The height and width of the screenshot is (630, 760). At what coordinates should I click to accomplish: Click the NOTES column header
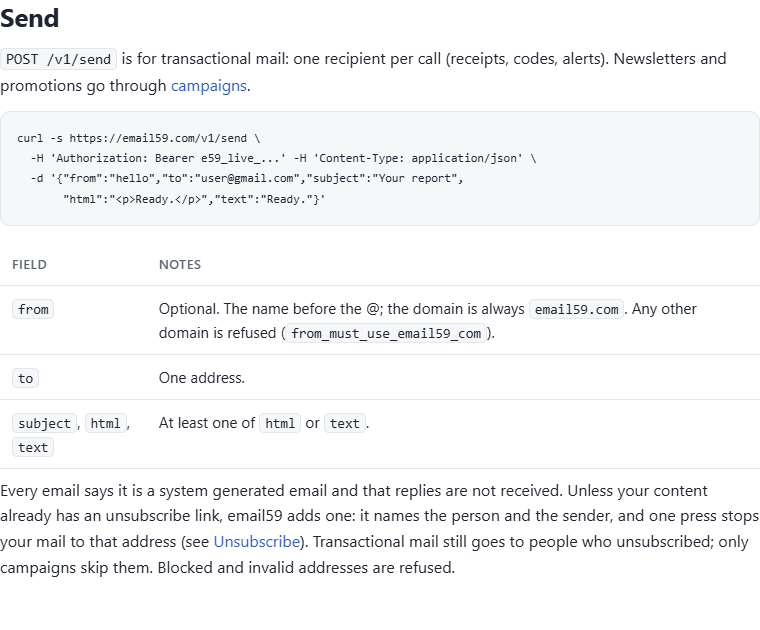(180, 265)
